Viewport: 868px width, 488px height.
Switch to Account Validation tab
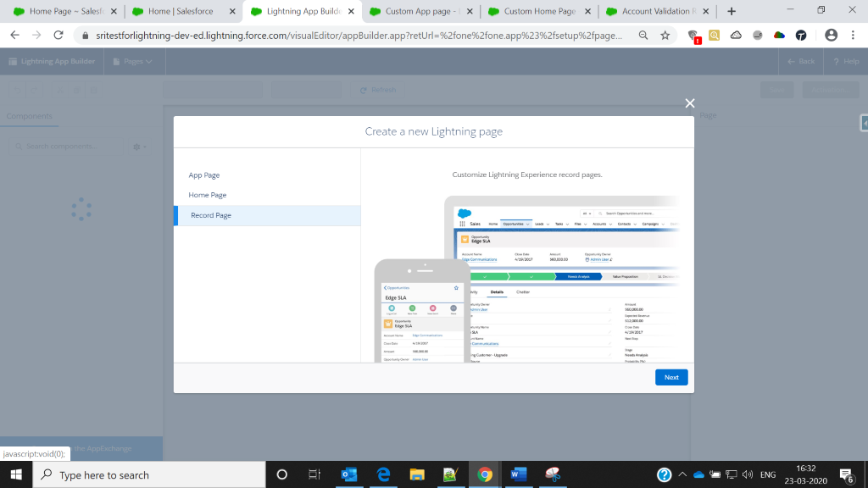[658, 11]
